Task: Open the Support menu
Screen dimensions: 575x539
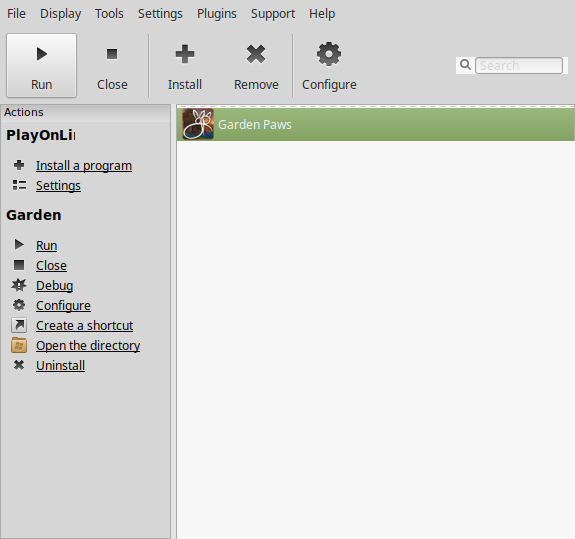Action: [x=273, y=14]
